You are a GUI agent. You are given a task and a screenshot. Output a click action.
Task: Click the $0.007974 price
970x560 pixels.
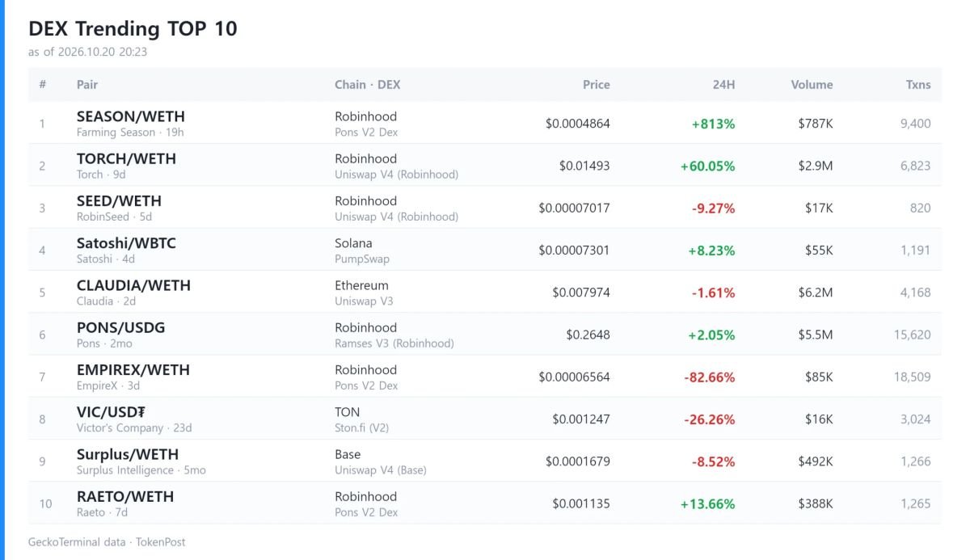point(581,293)
